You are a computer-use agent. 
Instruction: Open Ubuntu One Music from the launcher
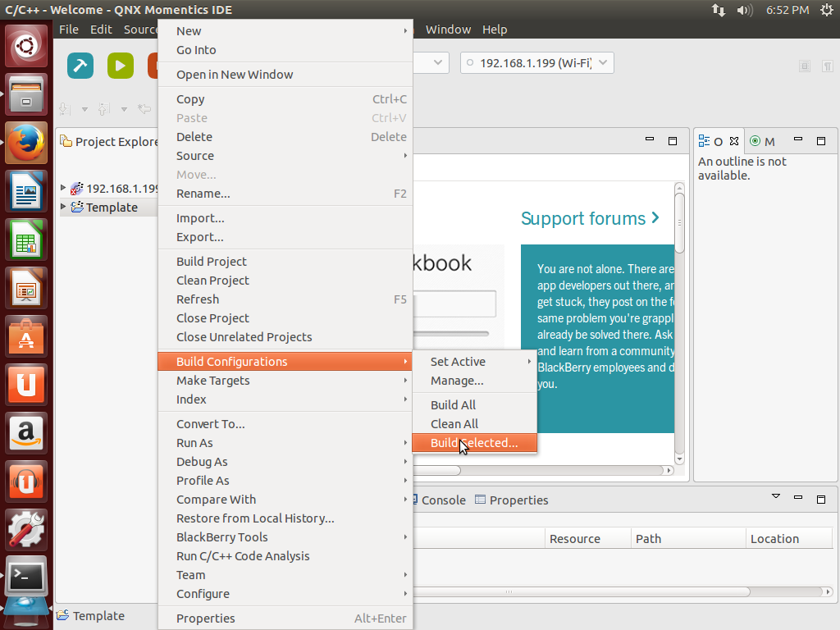[x=26, y=481]
